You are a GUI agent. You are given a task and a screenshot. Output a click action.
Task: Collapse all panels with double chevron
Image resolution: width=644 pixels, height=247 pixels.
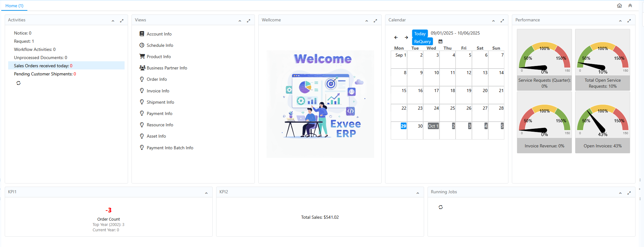pos(630,6)
